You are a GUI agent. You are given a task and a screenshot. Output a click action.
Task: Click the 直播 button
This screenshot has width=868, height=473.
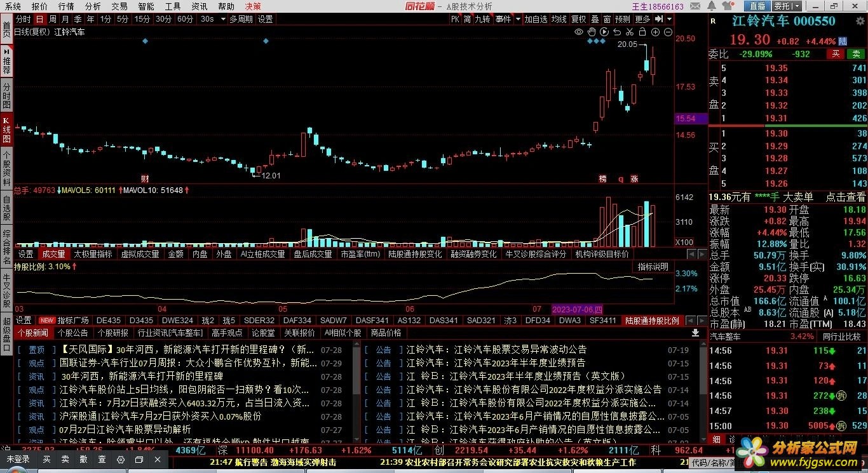tap(757, 6)
